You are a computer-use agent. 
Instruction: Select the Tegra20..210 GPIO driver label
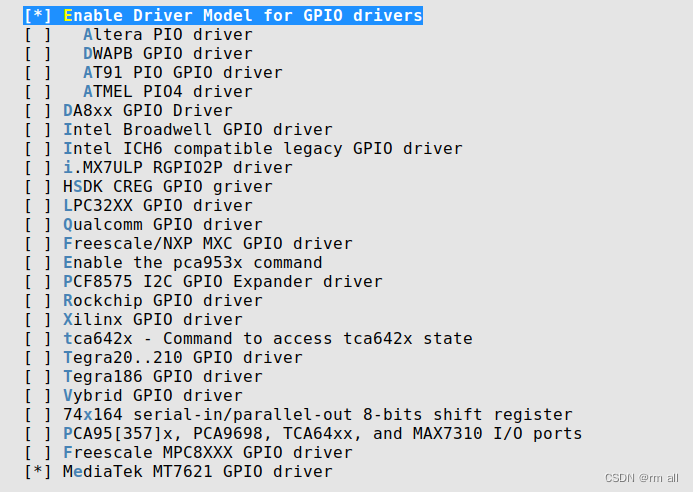click(x=183, y=358)
